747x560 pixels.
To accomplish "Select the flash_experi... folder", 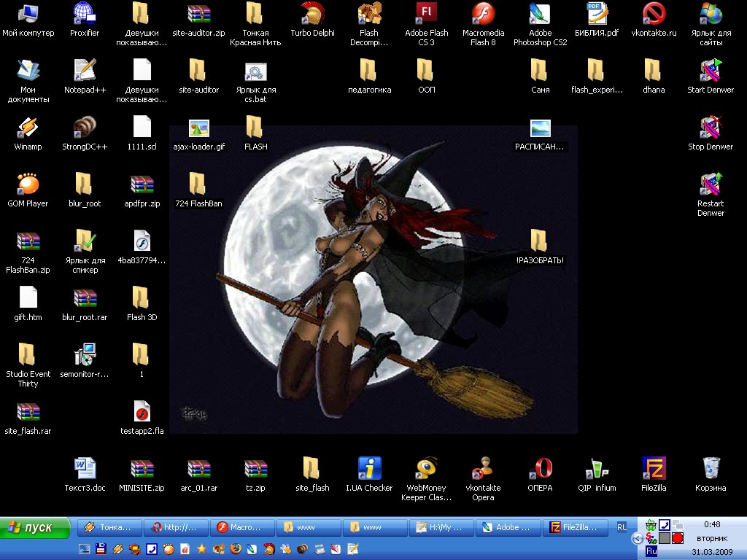I will pos(597,77).
